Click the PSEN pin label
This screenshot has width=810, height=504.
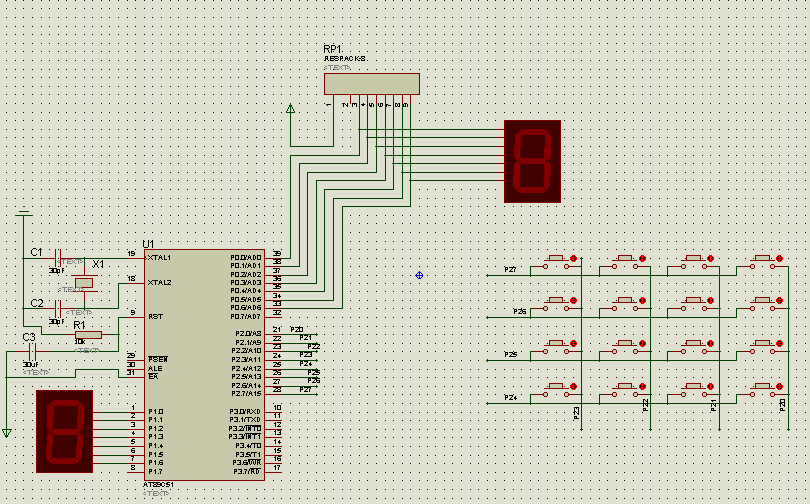(158, 359)
